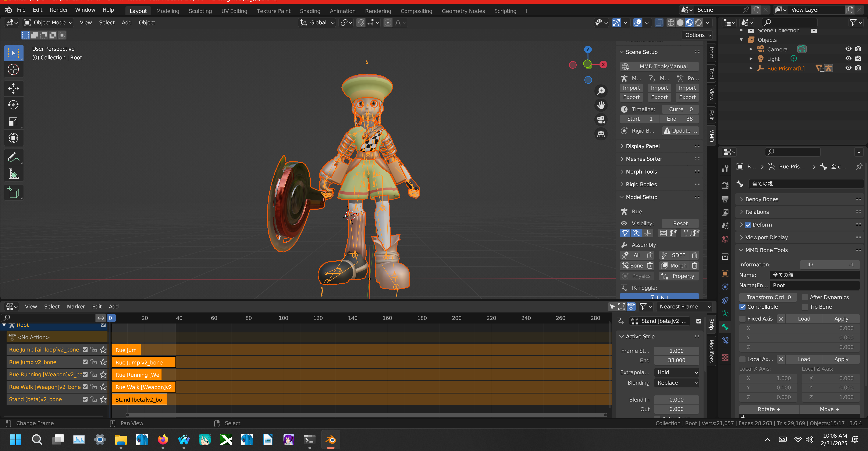Toggle camera view icon

tap(601, 120)
